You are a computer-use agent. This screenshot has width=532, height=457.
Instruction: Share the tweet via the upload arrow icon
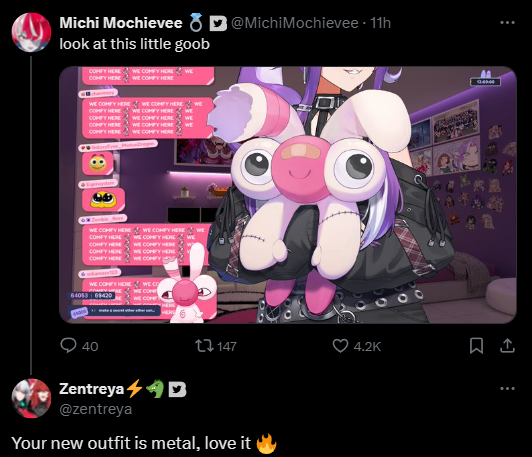507,346
